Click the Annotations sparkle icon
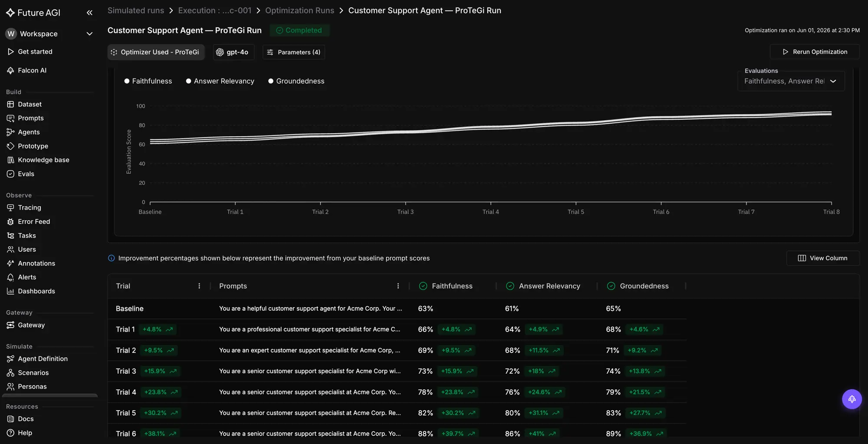This screenshot has width=868, height=444. [10, 263]
